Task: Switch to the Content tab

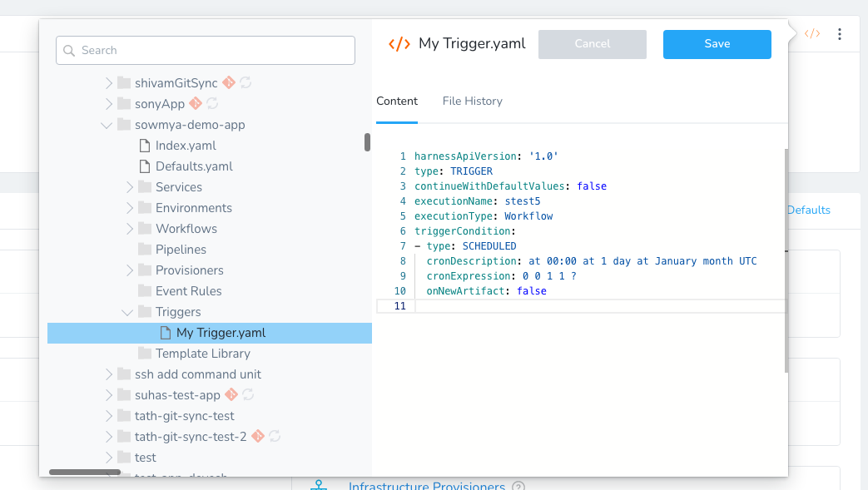Action: click(397, 101)
